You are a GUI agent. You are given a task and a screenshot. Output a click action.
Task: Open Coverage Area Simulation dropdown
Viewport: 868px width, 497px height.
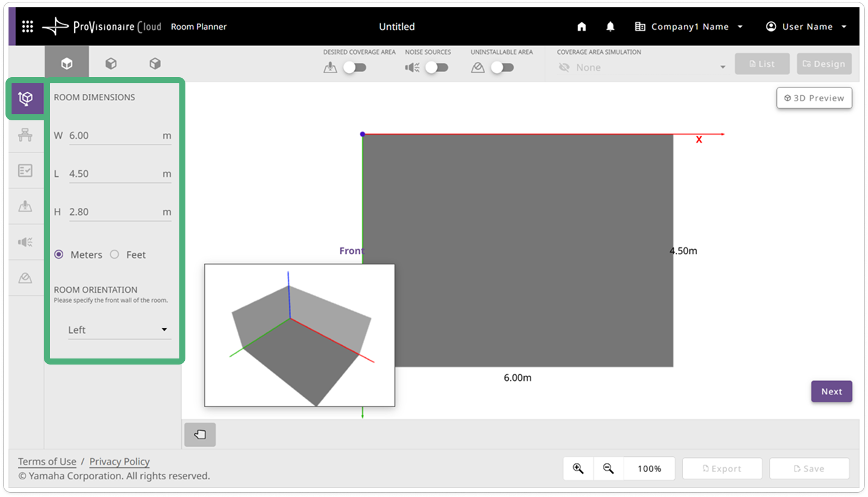pos(642,67)
